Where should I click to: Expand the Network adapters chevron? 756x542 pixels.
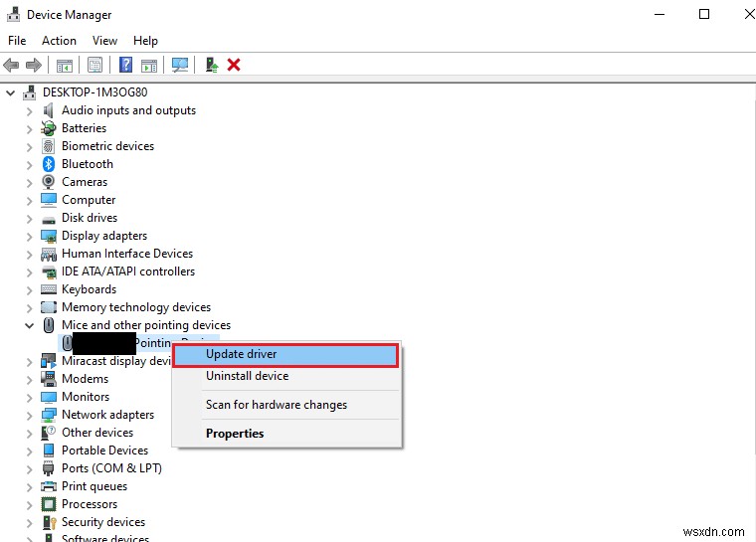pos(30,415)
